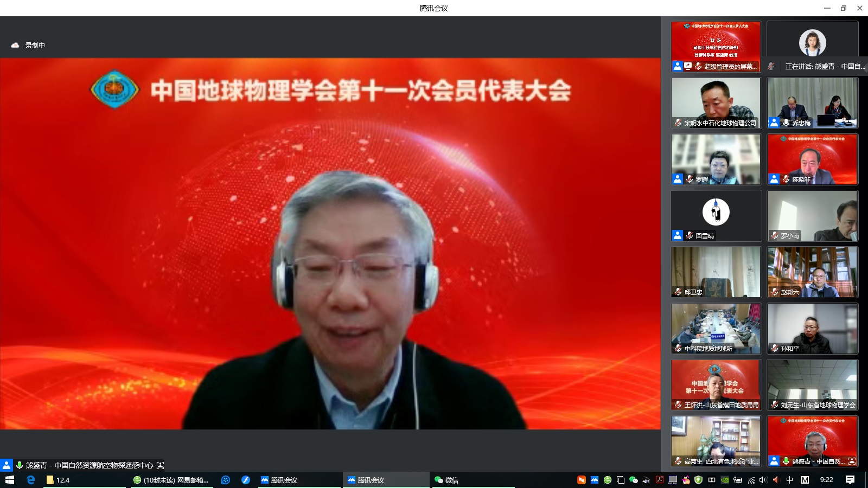
Task: Click the blue round app icon after 网易邮箱
Action: (226, 480)
